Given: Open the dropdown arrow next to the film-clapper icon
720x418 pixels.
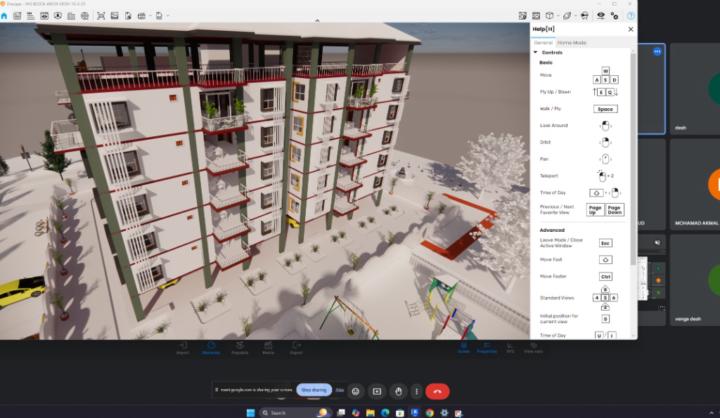Looking at the screenshot, I should [150, 16].
